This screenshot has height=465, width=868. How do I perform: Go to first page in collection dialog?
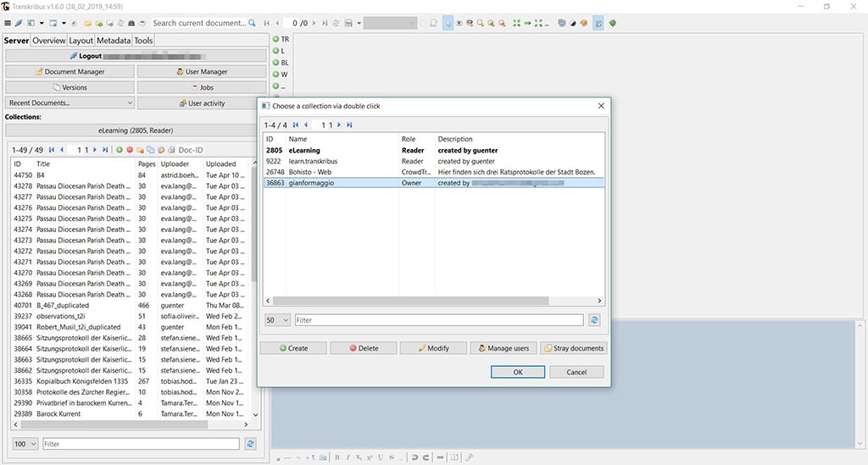tap(296, 125)
